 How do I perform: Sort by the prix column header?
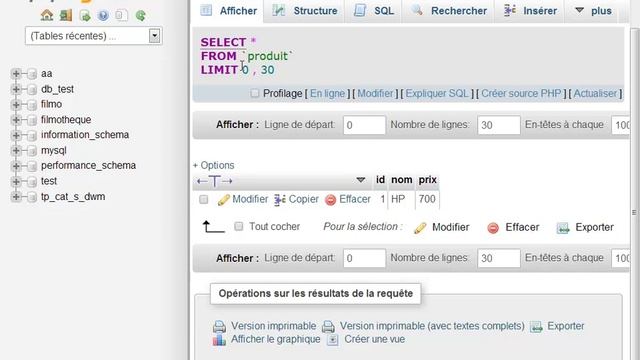(x=427, y=180)
